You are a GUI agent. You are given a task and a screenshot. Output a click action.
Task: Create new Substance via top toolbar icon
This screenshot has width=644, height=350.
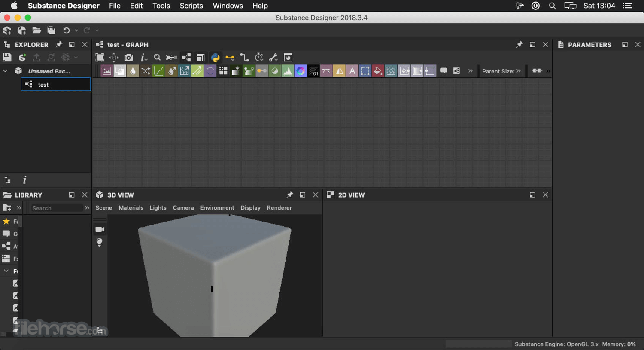7,30
